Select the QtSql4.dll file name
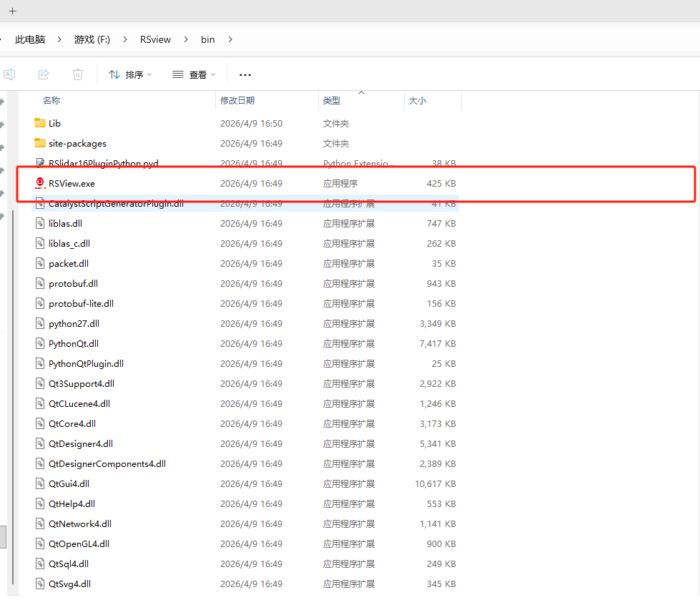 [x=69, y=564]
